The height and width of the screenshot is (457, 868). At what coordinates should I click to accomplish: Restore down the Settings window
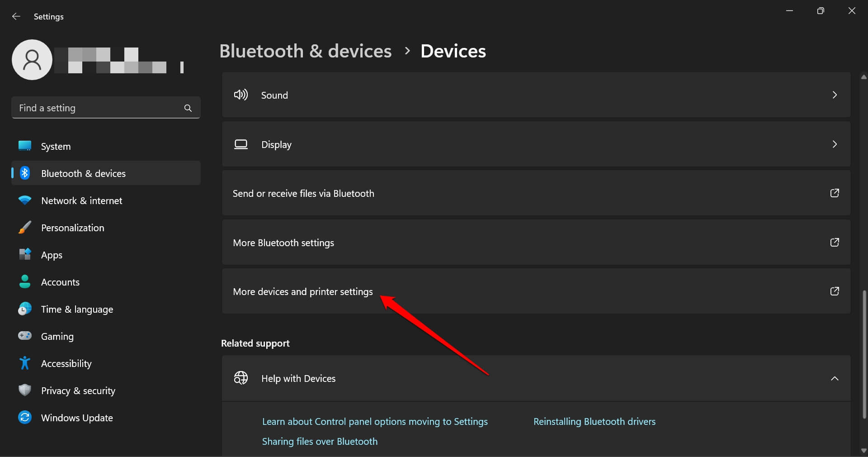(821, 11)
